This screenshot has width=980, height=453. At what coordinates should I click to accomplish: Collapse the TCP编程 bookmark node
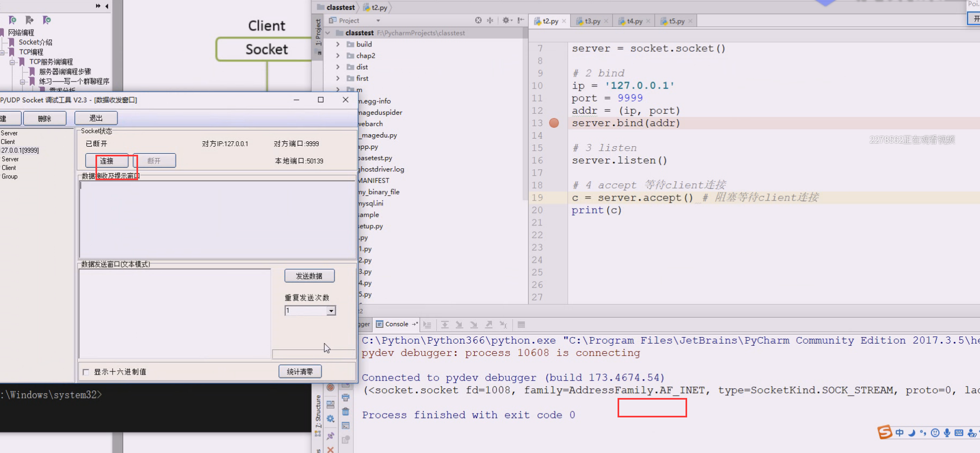pos(3,52)
